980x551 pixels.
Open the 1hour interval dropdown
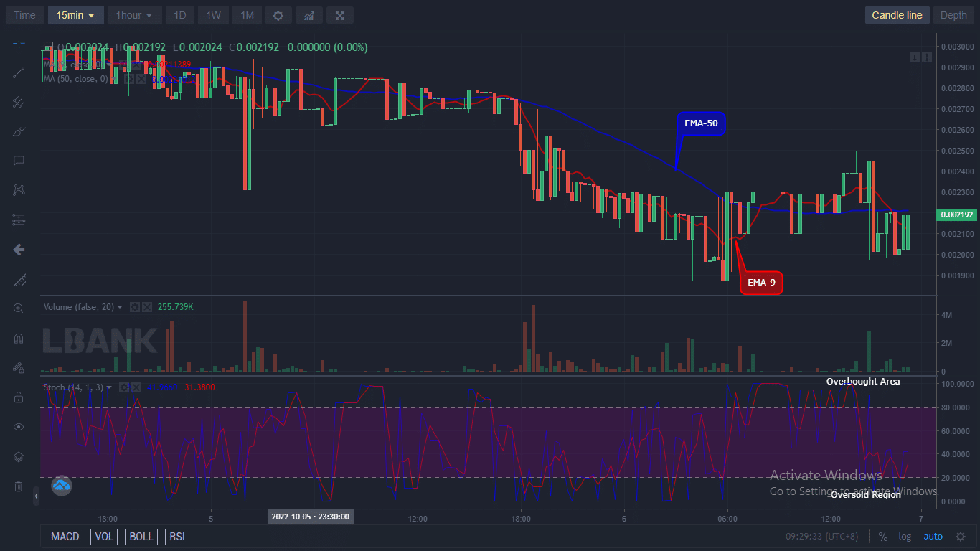pyautogui.click(x=134, y=15)
